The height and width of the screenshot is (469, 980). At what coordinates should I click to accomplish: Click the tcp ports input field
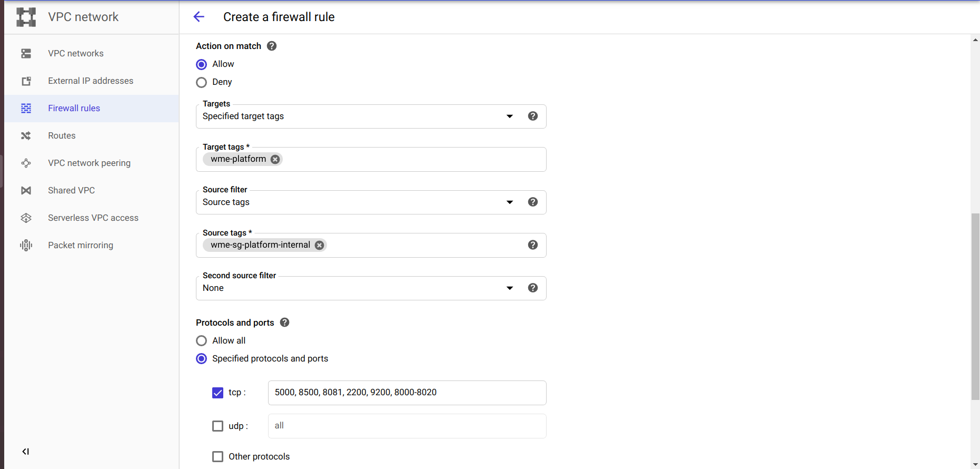click(x=407, y=393)
